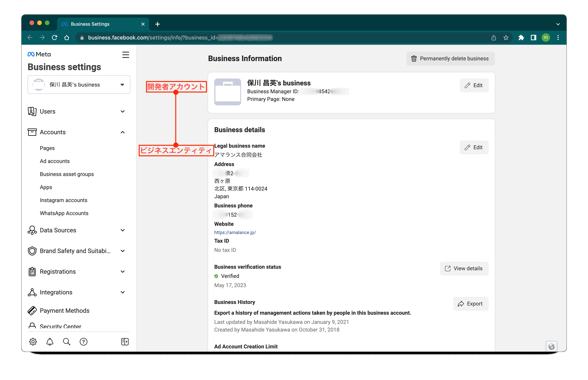Edit the Business details section
This screenshot has width=588, height=380.
point(474,147)
